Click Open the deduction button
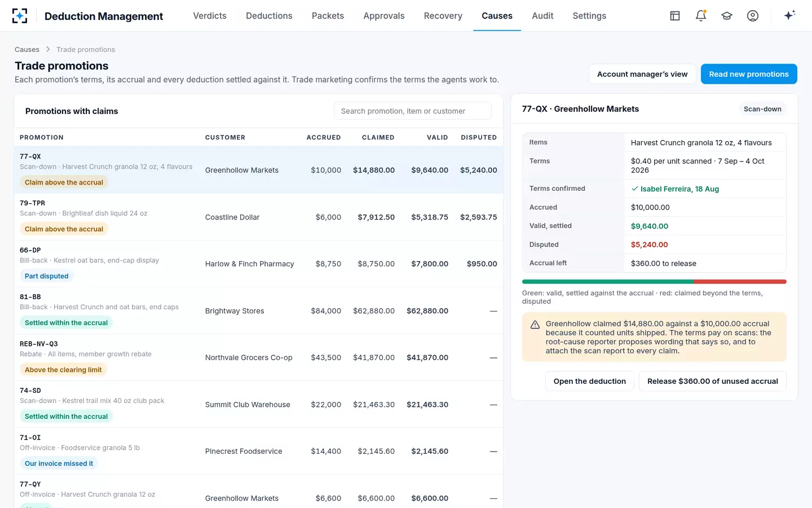 point(590,381)
